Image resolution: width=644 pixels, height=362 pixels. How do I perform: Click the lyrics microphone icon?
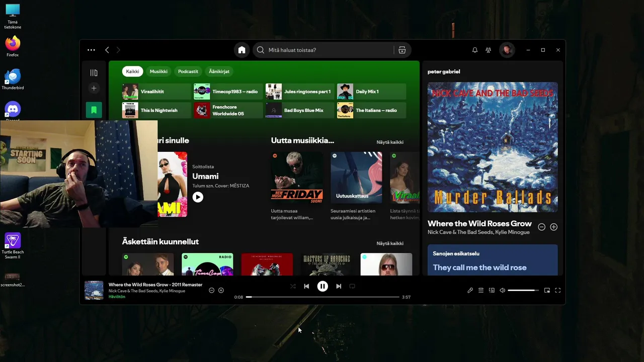pyautogui.click(x=470, y=290)
